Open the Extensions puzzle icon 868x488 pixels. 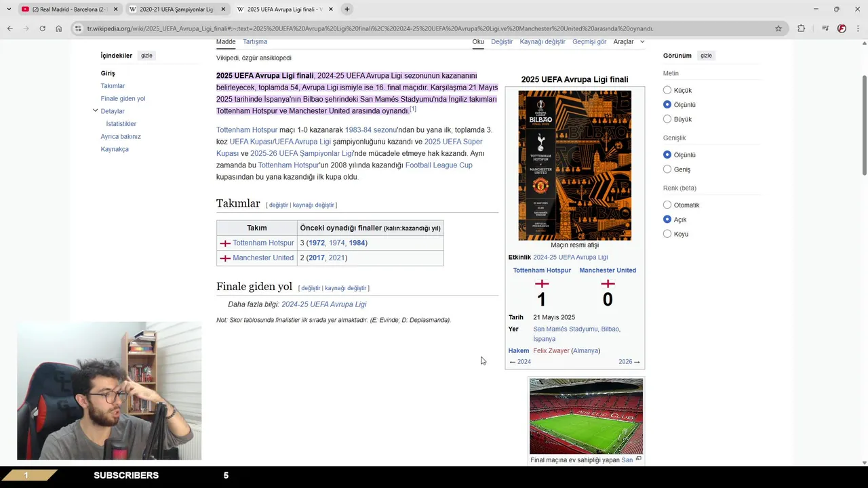click(x=802, y=28)
